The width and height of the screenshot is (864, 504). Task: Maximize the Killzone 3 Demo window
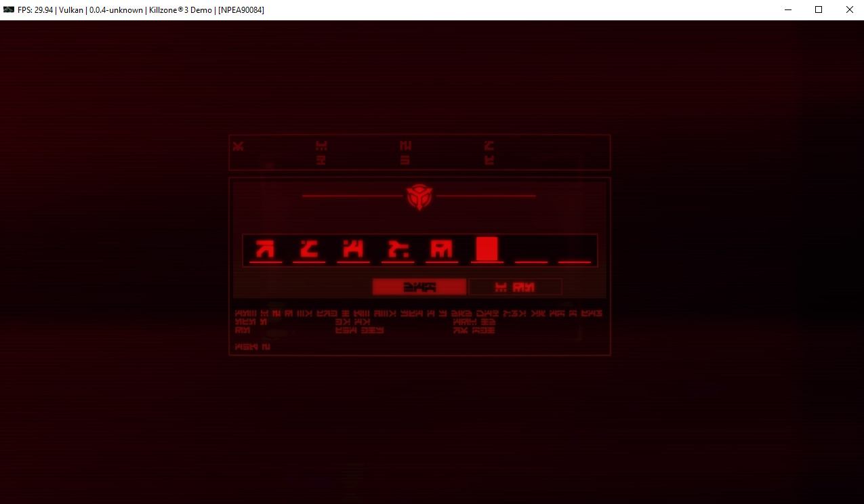(x=819, y=9)
